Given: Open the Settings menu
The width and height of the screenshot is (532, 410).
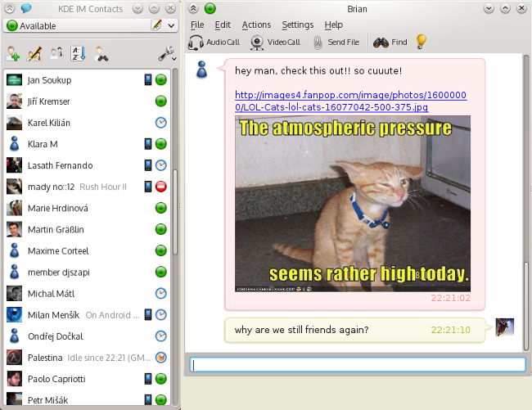Looking at the screenshot, I should 298,25.
